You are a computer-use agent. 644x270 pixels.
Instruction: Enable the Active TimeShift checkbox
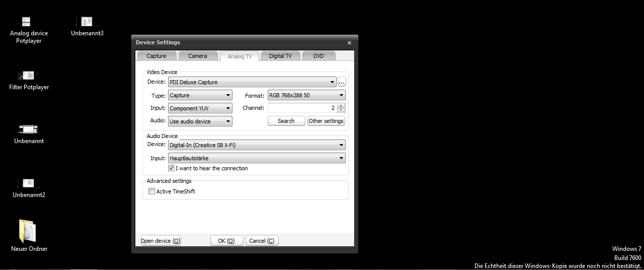pyautogui.click(x=151, y=191)
